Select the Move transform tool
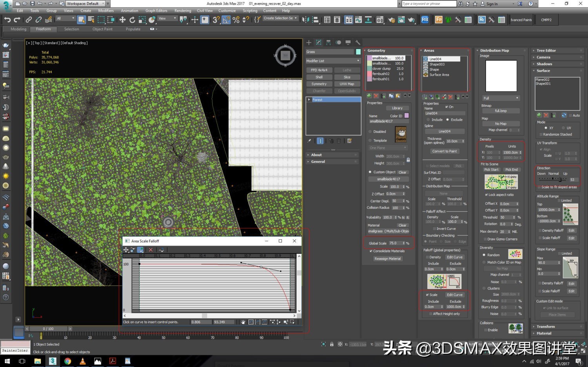588x367 pixels. tap(122, 20)
